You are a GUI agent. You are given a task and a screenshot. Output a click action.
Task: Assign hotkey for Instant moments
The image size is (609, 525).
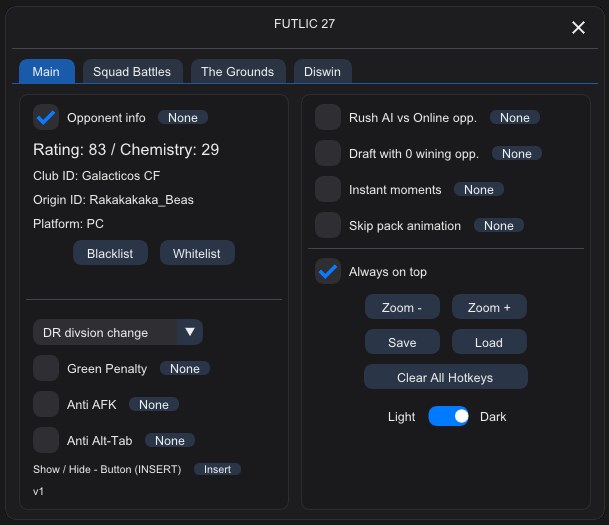[x=479, y=189]
